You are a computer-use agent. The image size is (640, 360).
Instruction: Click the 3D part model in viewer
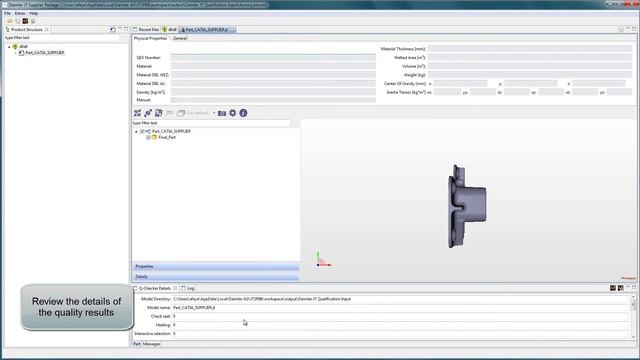pos(467,206)
